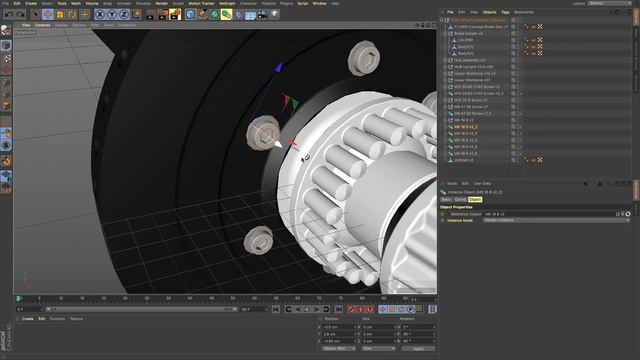Go to end of animation
The image size is (640, 360).
(338, 309)
